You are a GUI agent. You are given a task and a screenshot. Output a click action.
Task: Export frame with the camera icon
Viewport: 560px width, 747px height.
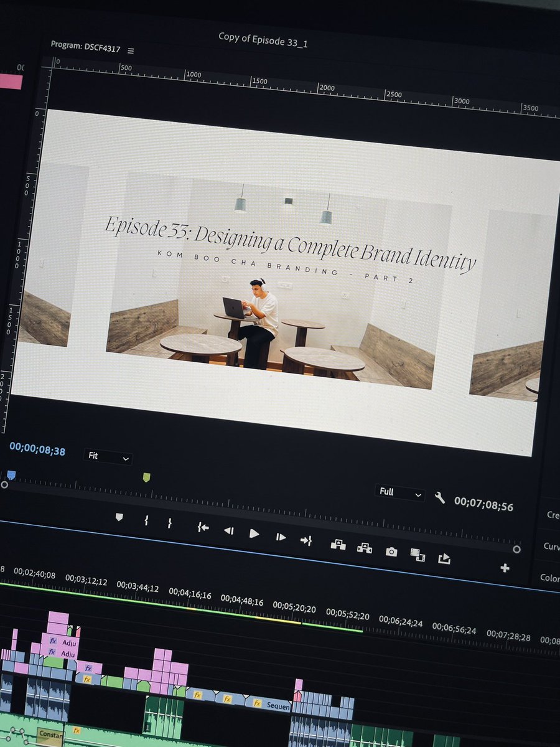[x=391, y=552]
